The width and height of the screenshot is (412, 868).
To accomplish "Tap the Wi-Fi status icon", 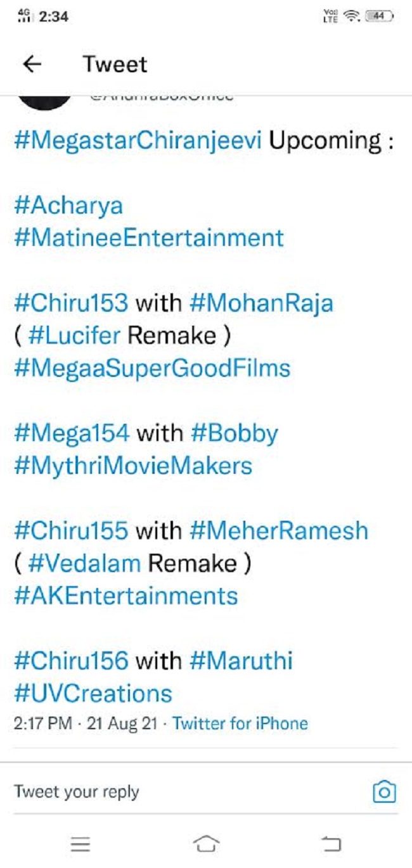I will (351, 17).
